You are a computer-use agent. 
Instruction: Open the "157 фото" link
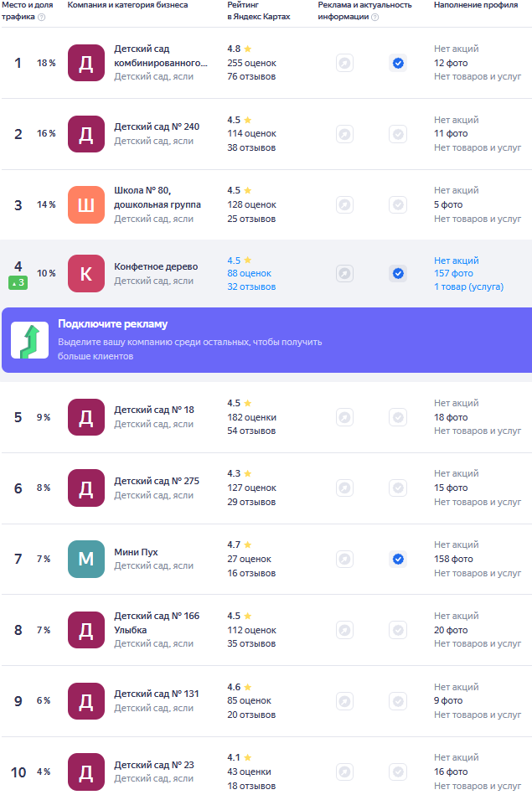(453, 273)
